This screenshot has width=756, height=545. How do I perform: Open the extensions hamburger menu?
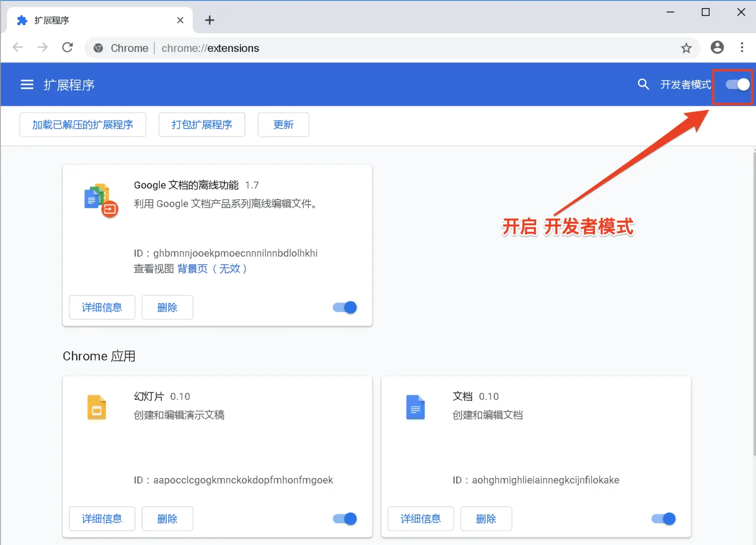(x=27, y=85)
